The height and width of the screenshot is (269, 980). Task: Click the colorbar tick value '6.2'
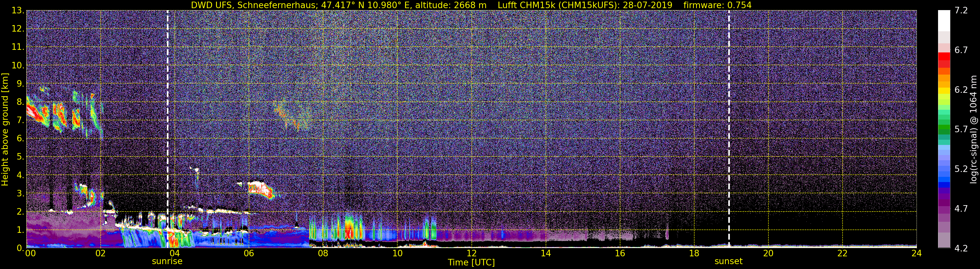961,90
